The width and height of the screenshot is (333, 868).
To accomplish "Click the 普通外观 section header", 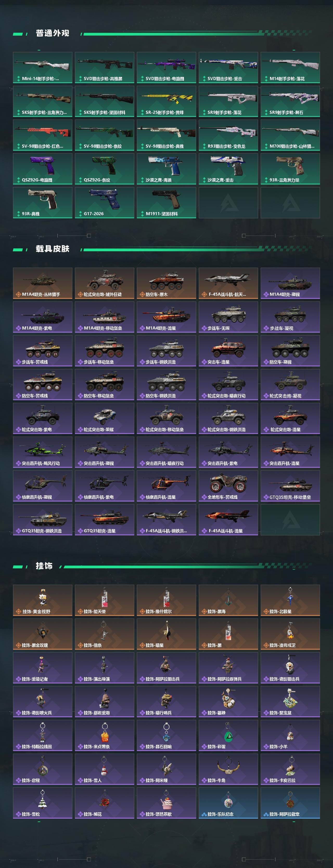I will click(x=52, y=33).
